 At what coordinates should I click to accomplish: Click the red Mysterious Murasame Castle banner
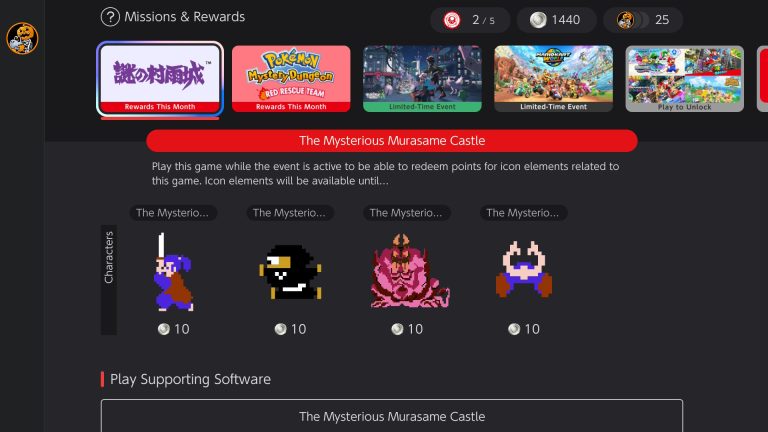(392, 141)
